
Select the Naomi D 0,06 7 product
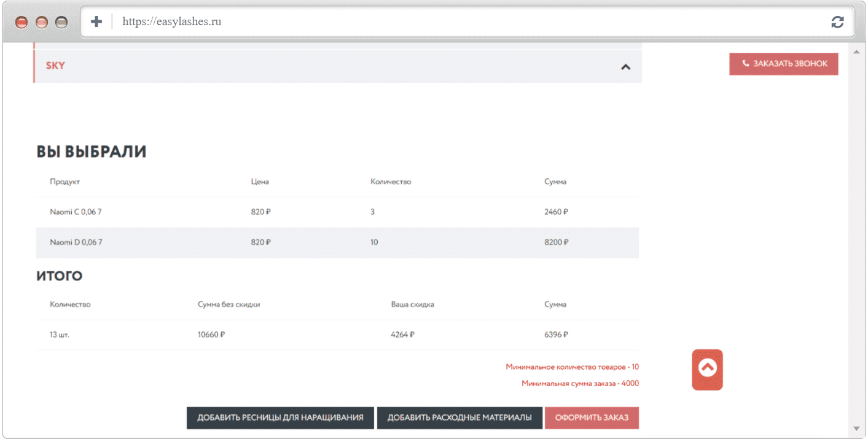click(x=76, y=242)
